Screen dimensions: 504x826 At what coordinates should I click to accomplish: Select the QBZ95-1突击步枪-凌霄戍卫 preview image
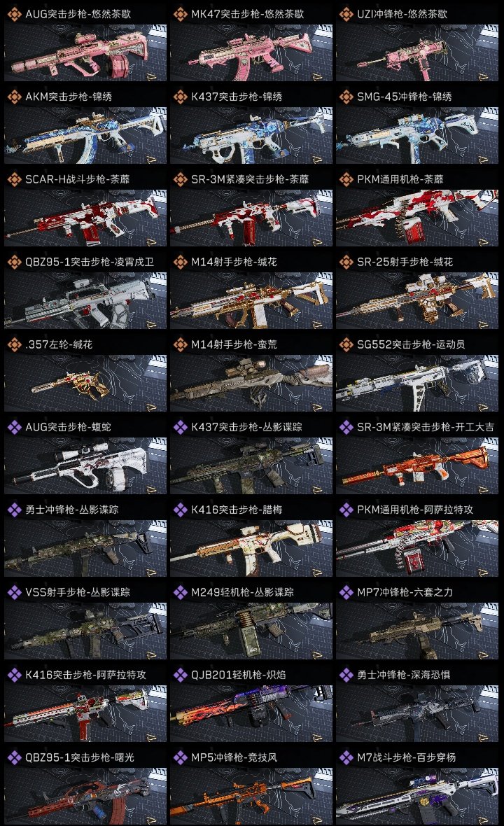(85, 301)
